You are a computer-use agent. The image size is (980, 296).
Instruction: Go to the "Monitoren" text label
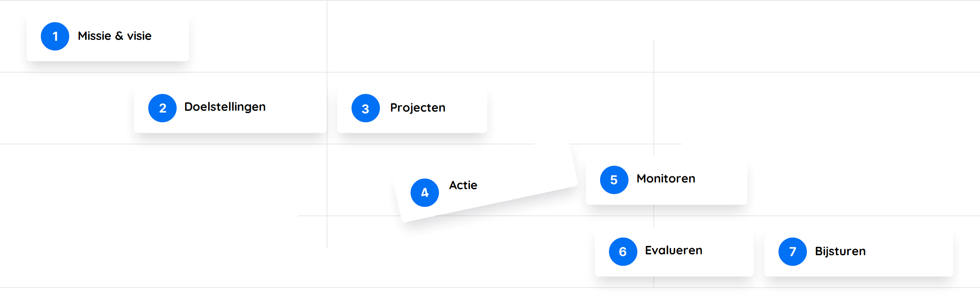[x=666, y=179]
